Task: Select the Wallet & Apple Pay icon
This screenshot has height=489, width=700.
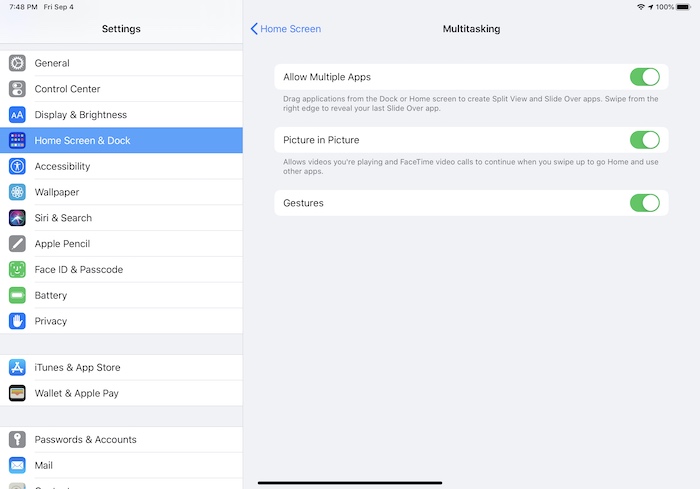Action: tap(17, 393)
